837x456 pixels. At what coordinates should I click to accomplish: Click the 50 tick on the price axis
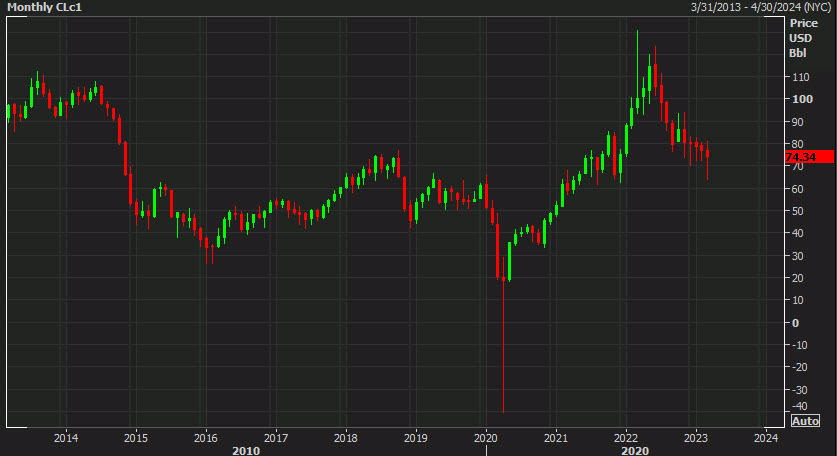tap(797, 211)
